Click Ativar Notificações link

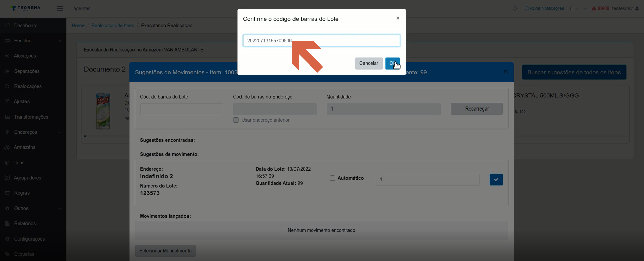click(544, 8)
